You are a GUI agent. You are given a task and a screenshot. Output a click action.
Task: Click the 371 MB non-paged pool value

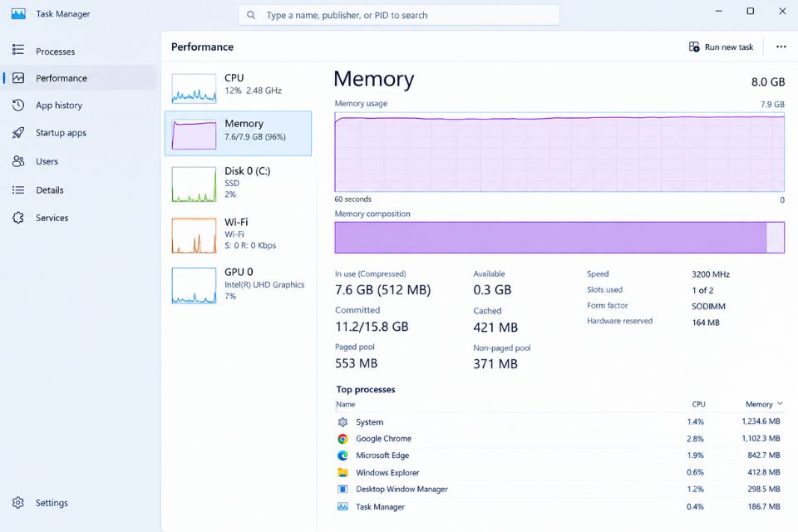(495, 363)
